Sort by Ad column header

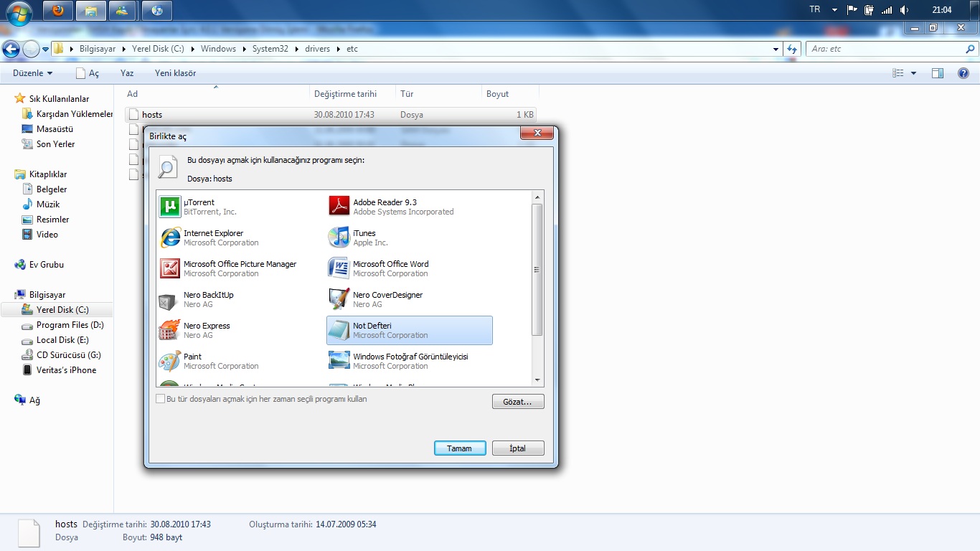(216, 94)
